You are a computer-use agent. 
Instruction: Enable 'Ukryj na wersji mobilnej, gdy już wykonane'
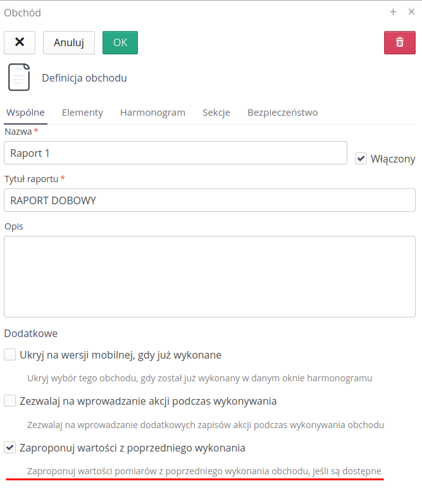pyautogui.click(x=10, y=355)
